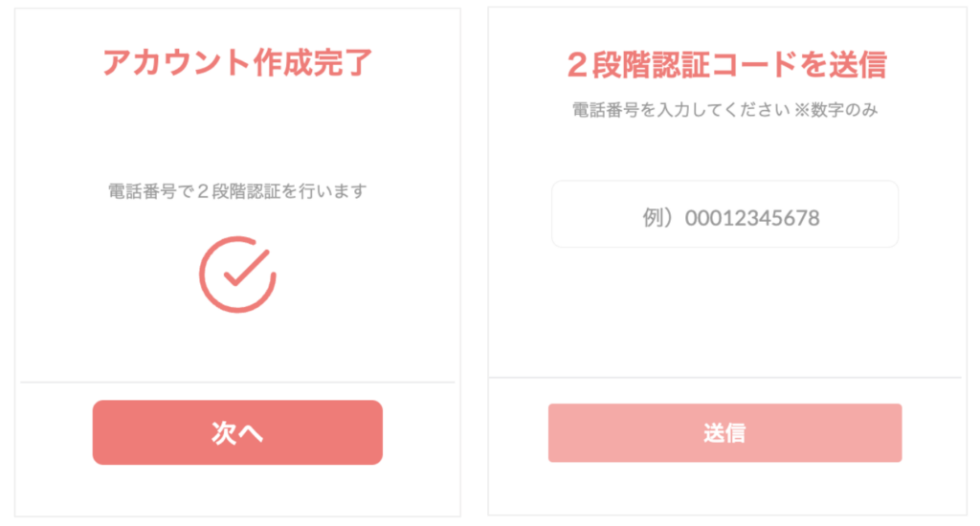This screenshot has height=526, width=980.
Task: Click the 電話番号で2段階認証を行います message
Action: (x=237, y=191)
